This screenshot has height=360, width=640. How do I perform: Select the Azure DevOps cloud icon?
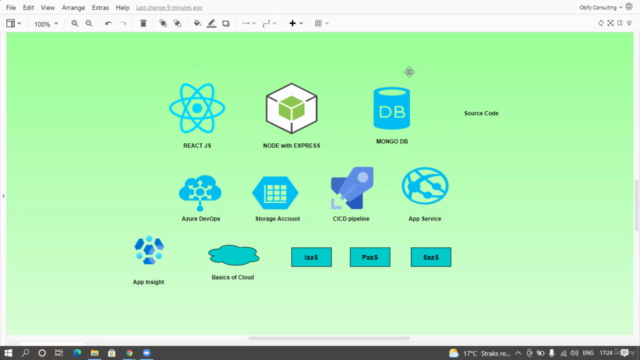(x=200, y=193)
